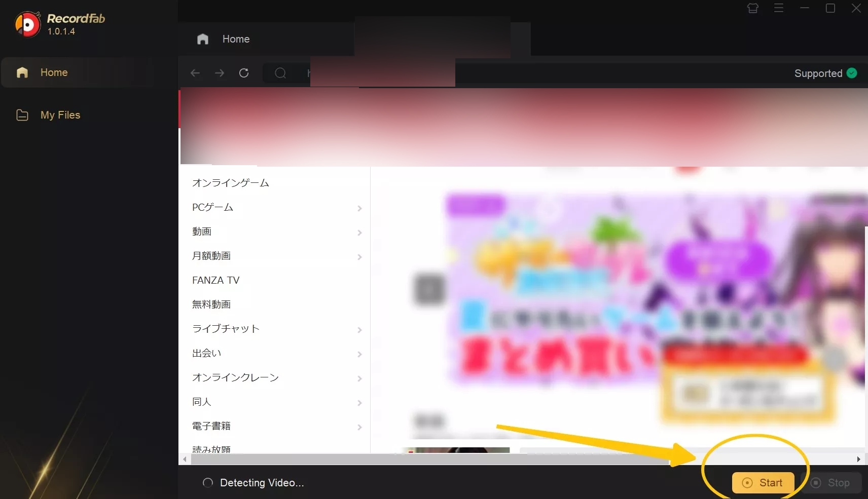Minimize the RecordFab window

coord(805,8)
